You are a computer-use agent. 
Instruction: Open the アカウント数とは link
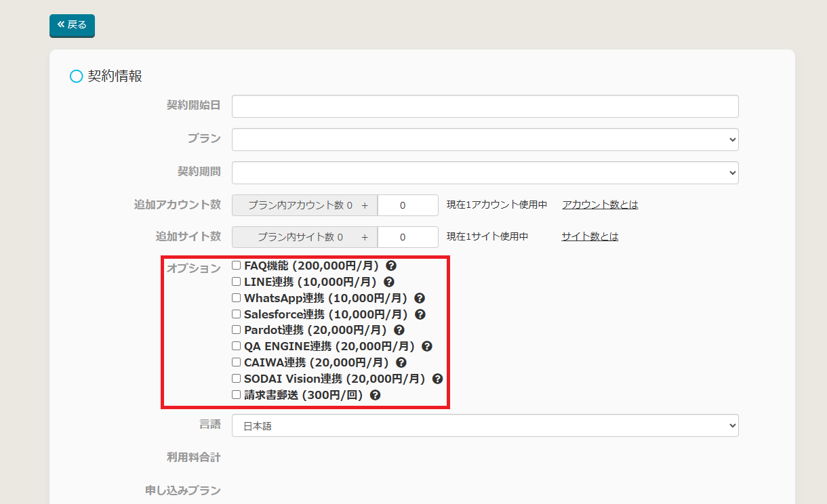600,205
